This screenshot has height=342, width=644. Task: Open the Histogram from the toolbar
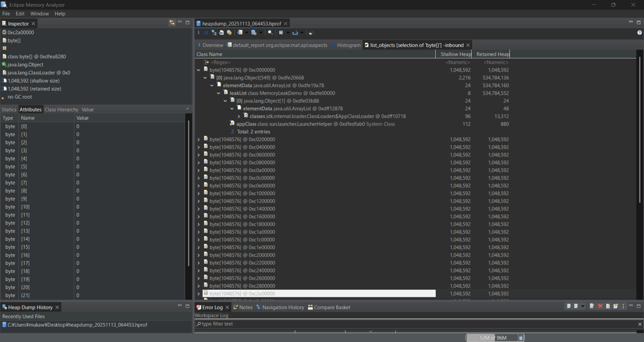[206, 33]
